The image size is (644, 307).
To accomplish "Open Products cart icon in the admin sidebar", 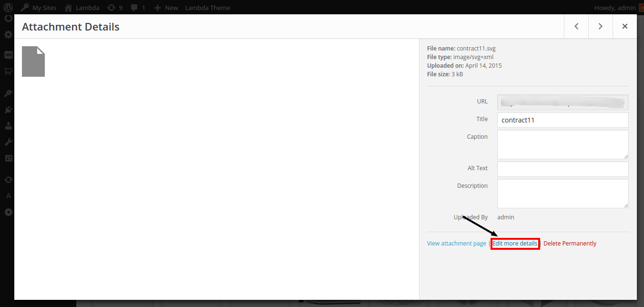I will [8, 72].
